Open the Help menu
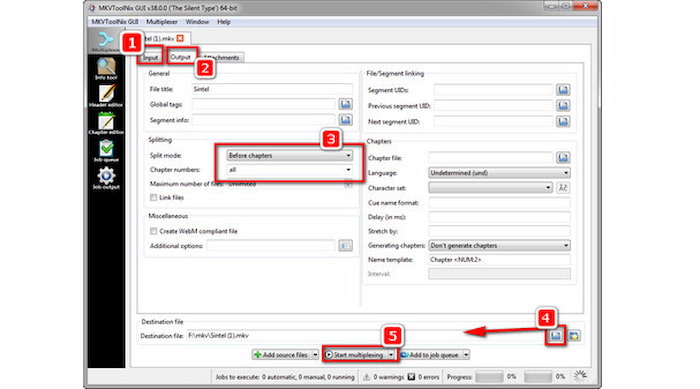 click(224, 21)
